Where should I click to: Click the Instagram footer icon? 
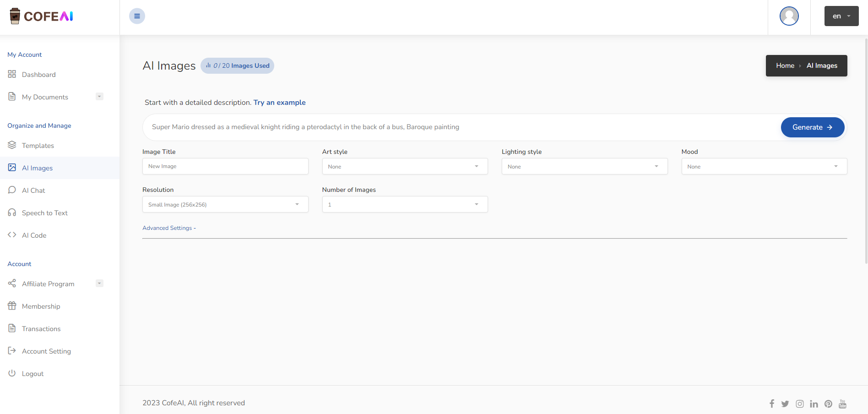(800, 403)
